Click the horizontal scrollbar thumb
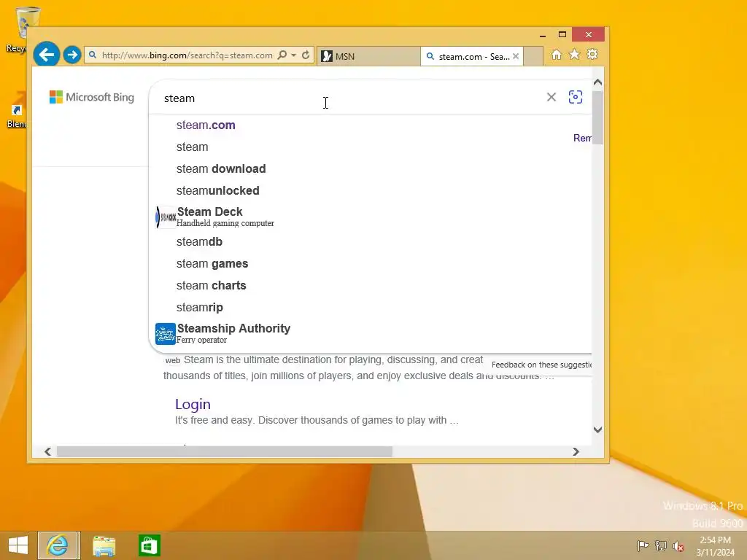This screenshot has height=560, width=747. 225,451
